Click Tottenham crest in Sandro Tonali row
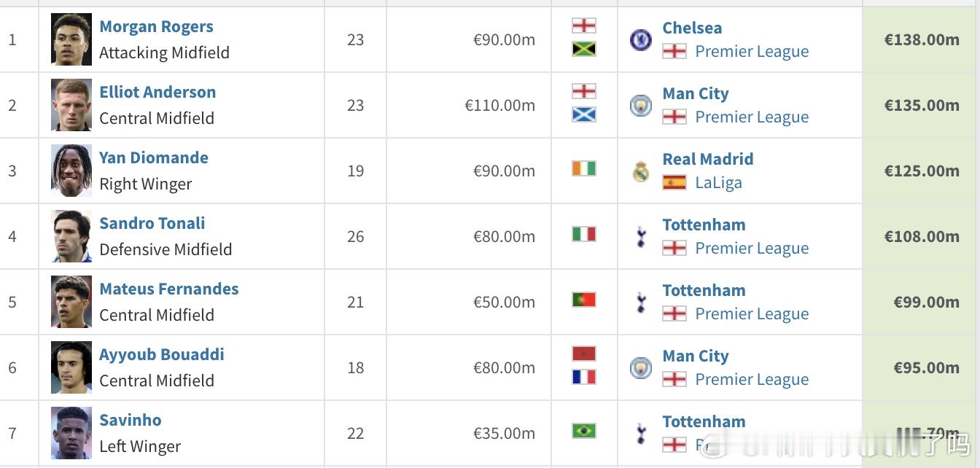Screen dimensions: 980x468 coord(641,236)
